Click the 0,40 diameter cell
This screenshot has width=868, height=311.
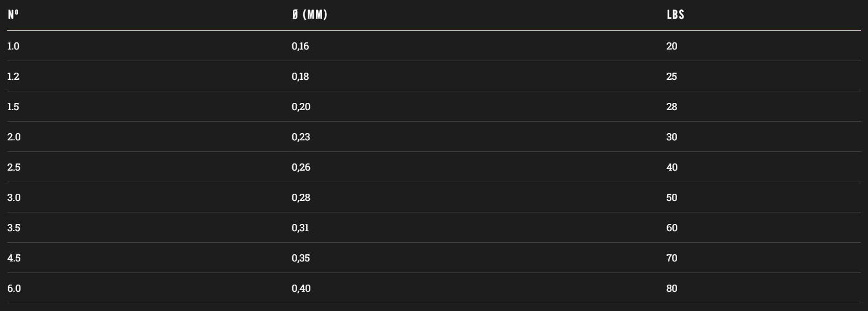pos(301,288)
